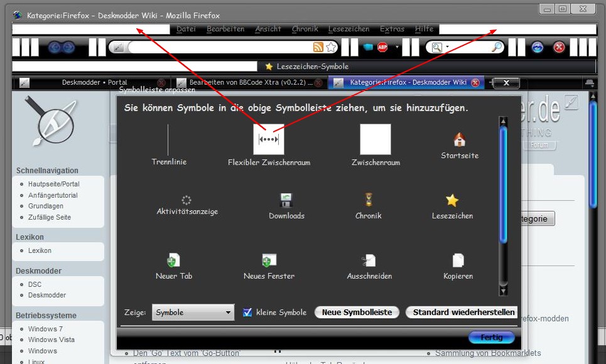Switch to Bearbeiten von BBCode Xtra tab
The image size is (606, 364).
pos(249,83)
